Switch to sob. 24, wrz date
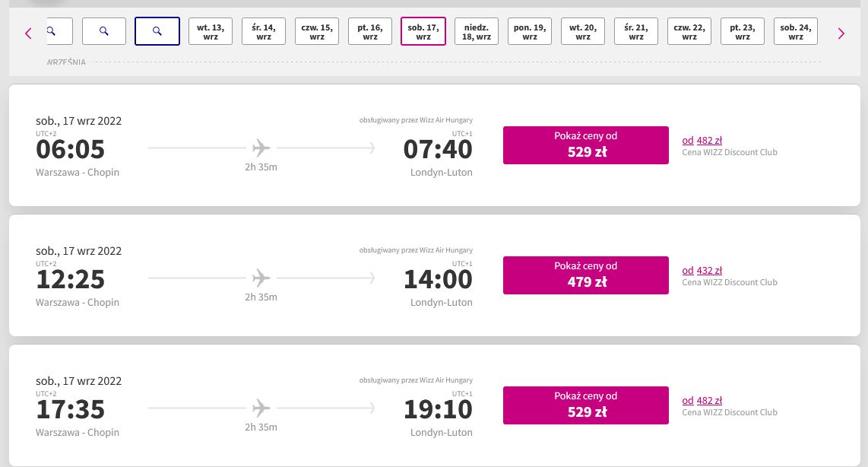 point(796,31)
